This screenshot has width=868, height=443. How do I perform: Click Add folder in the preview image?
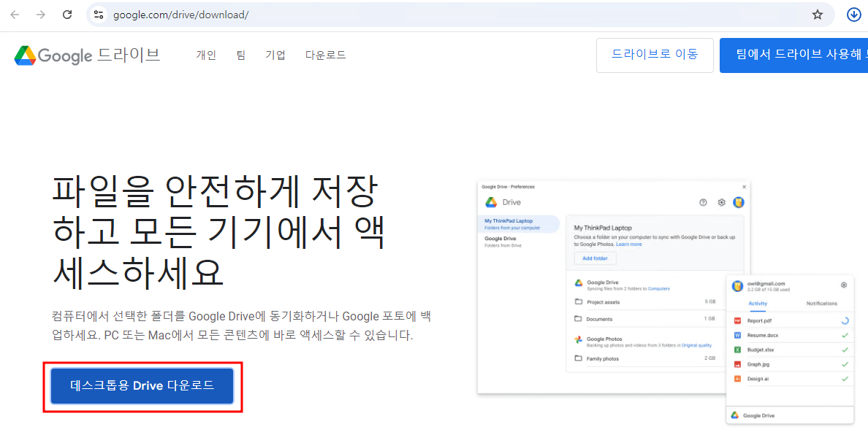pos(594,259)
